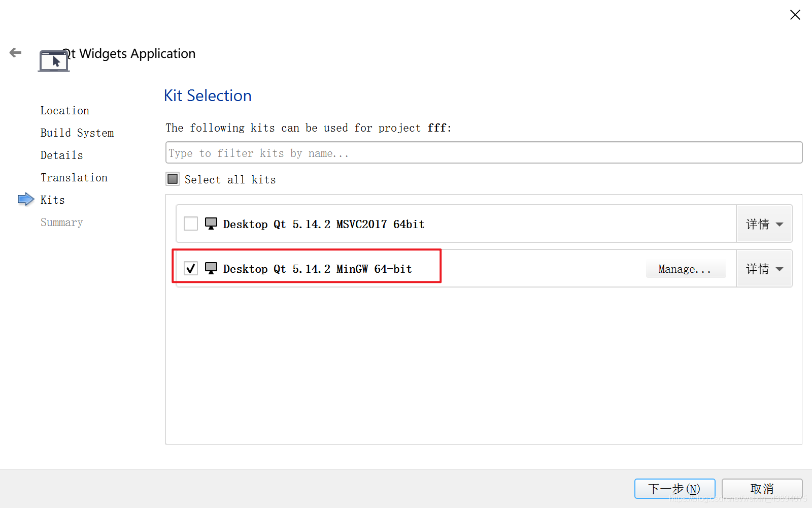This screenshot has width=812, height=508.
Task: Click the monitor icon for MinGW kit
Action: pos(211,268)
